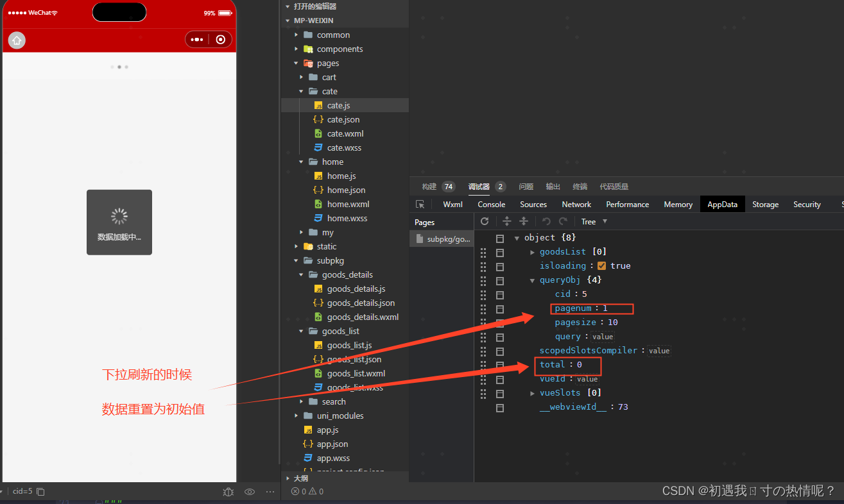Switch to the Storage tab
The width and height of the screenshot is (844, 504).
pos(765,205)
